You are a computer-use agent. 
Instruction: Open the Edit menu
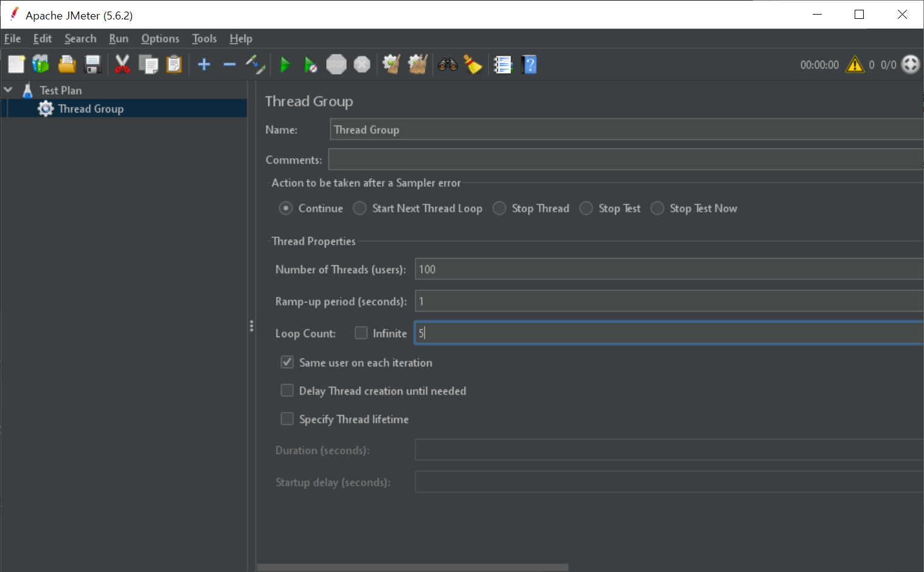click(x=43, y=38)
